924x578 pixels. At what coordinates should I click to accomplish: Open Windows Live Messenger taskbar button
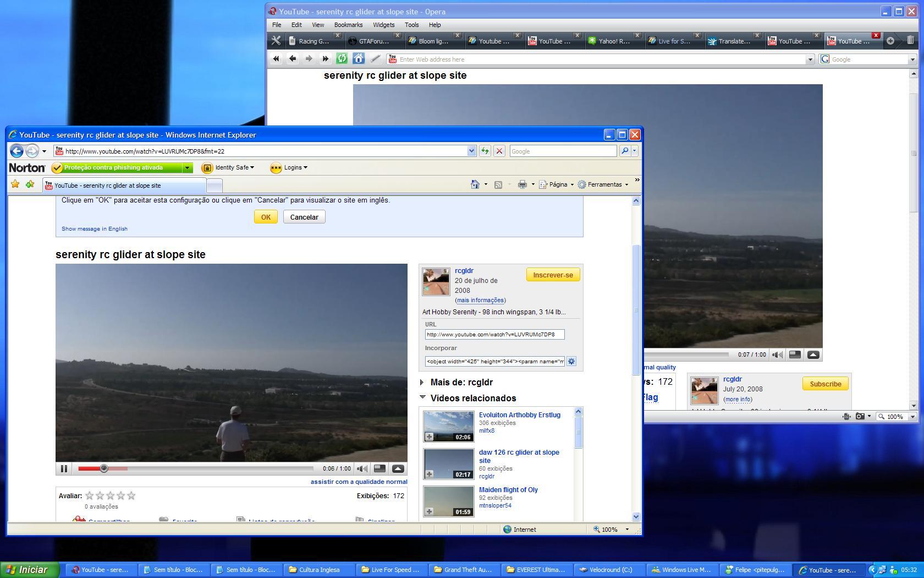click(682, 570)
